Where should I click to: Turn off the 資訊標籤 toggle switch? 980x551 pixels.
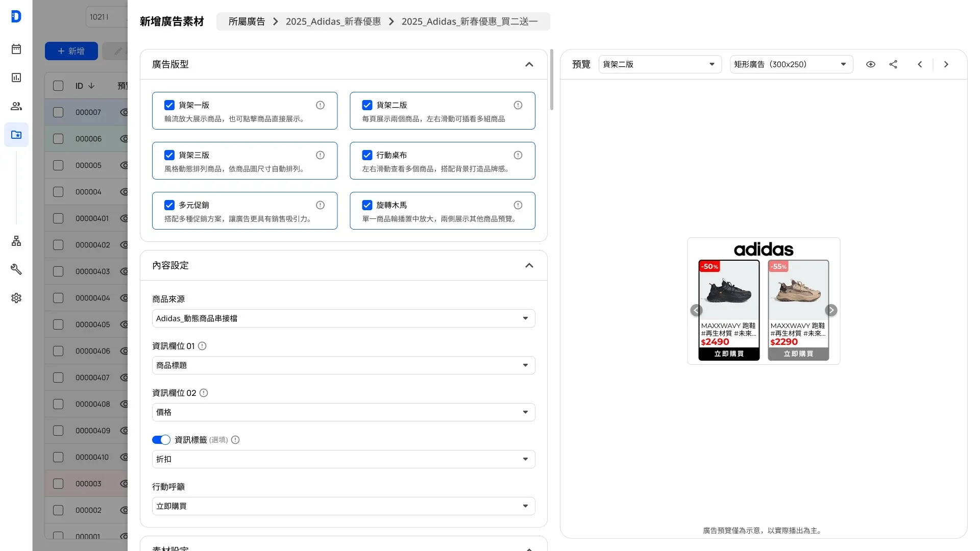(x=161, y=440)
